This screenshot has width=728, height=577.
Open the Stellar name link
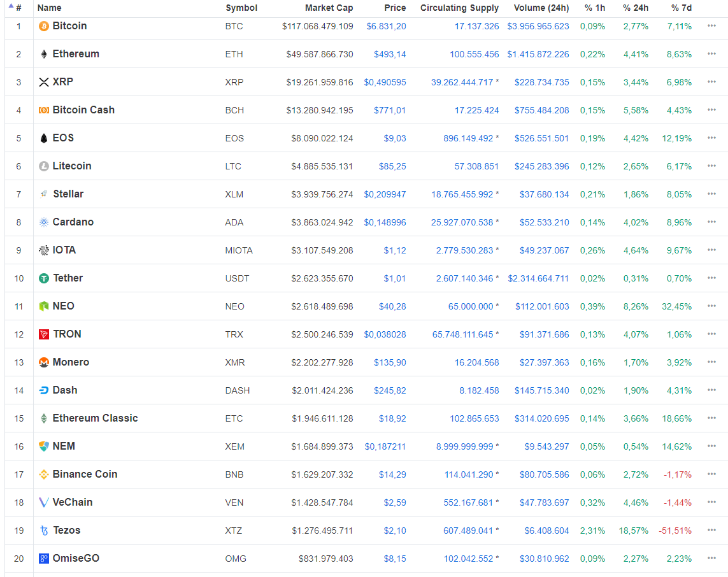68,194
